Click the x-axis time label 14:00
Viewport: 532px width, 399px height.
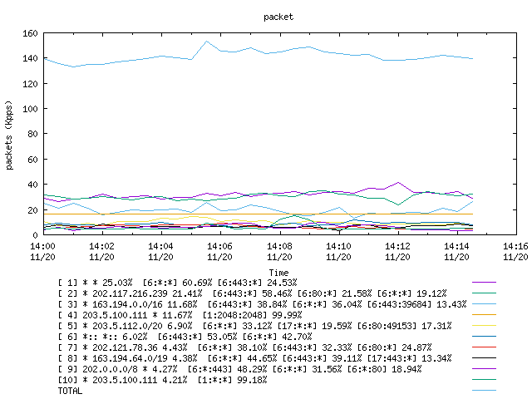[x=42, y=246]
